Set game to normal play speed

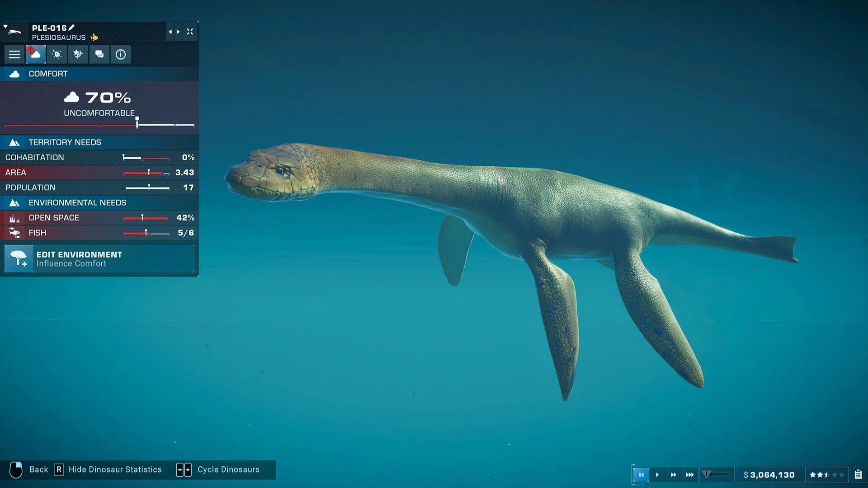(657, 475)
